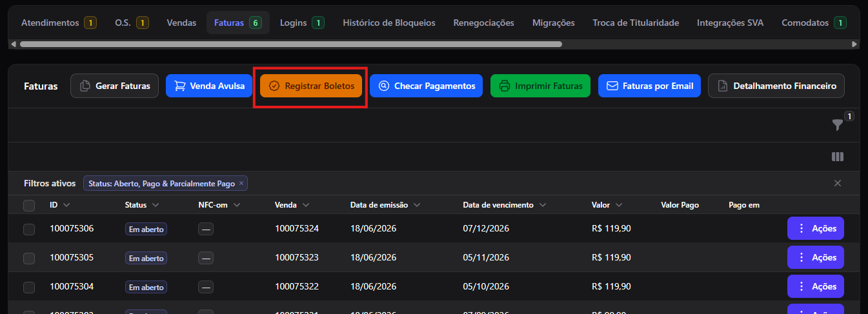Open Faturas por Email
This screenshot has width=868, height=314.
pos(649,86)
